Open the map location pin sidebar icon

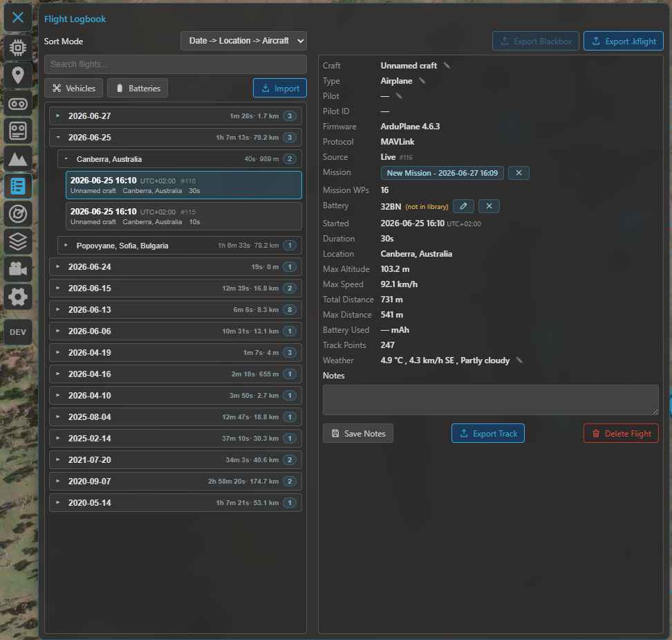(x=17, y=75)
